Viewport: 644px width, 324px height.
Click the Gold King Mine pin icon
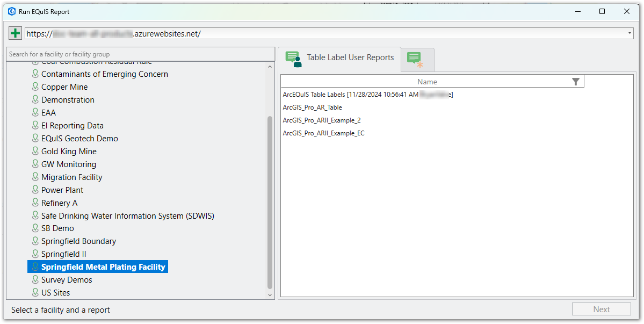(x=35, y=151)
